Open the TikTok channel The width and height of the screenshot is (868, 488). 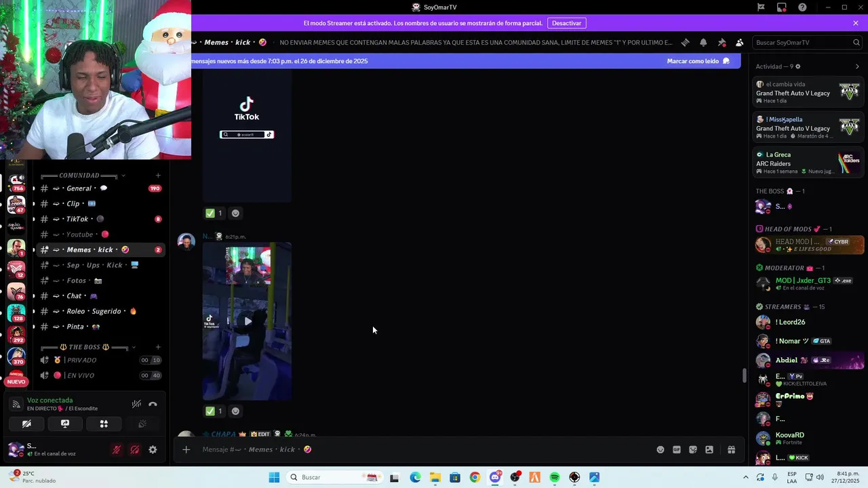pyautogui.click(x=100, y=219)
